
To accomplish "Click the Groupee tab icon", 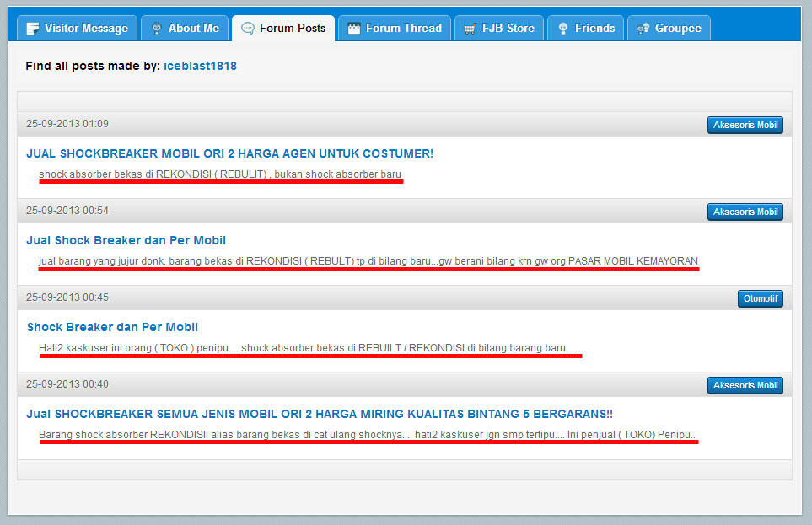I will click(x=643, y=29).
